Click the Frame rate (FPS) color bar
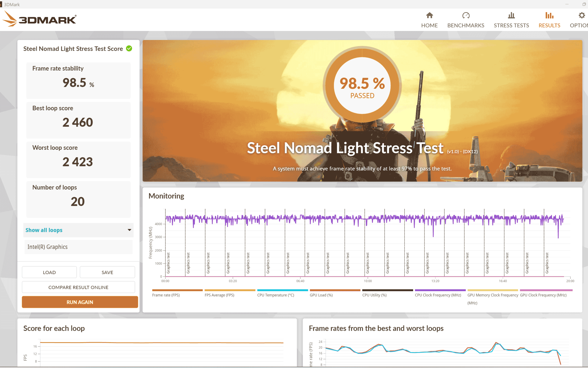The height and width of the screenshot is (368, 588). (x=177, y=290)
